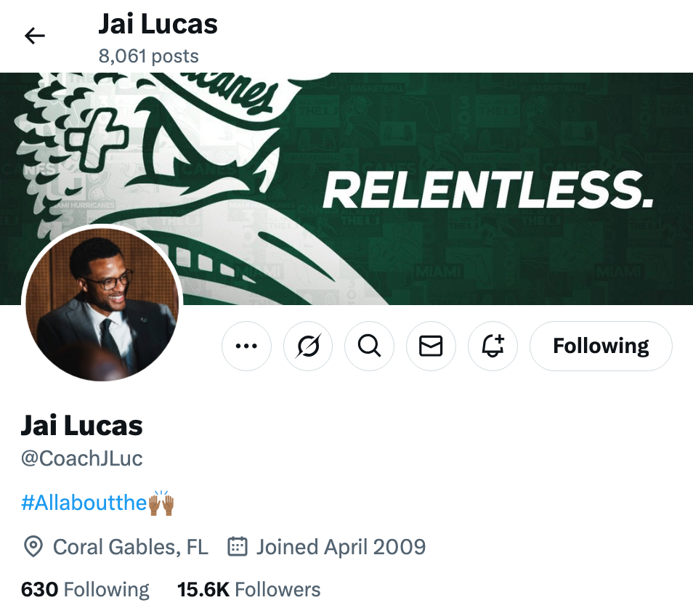Click the Coral Gables location pin icon

click(x=33, y=546)
